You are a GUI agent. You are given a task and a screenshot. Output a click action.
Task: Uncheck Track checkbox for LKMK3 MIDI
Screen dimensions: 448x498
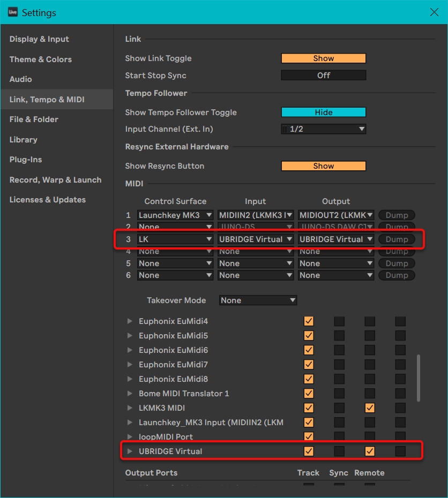[x=309, y=408]
